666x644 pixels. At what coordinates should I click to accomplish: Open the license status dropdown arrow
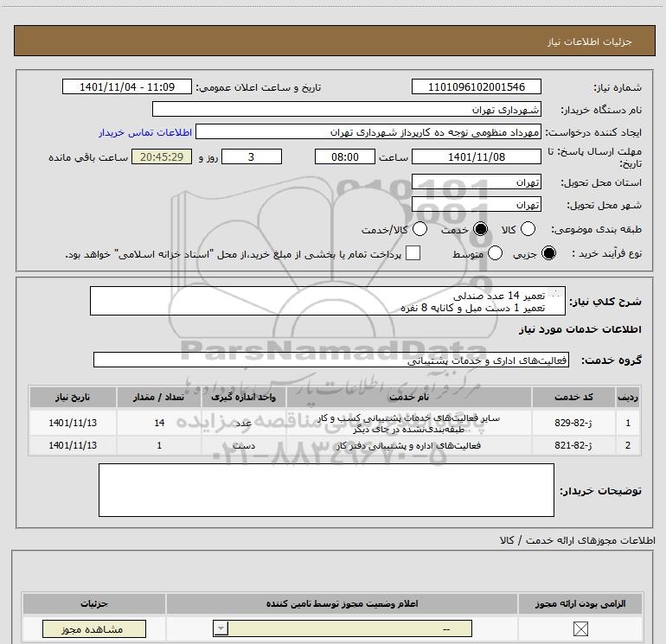[x=221, y=628]
